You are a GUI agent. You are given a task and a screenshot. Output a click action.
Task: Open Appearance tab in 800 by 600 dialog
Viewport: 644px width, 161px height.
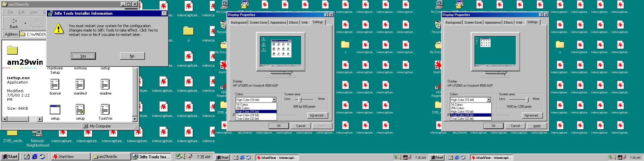pyautogui.click(x=278, y=22)
